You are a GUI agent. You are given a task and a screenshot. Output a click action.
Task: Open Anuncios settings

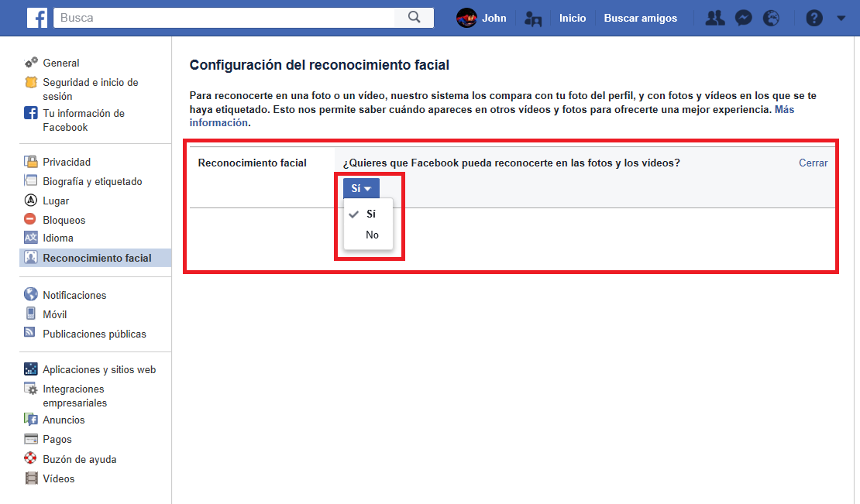[64, 420]
